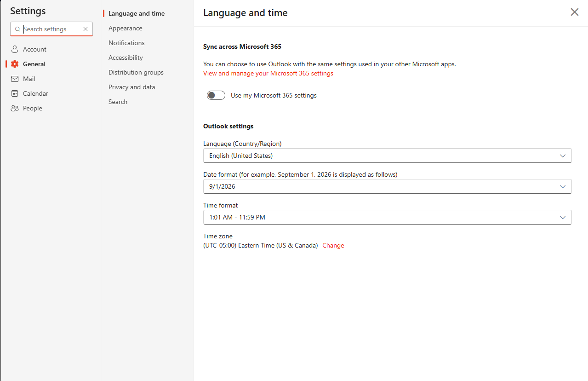Enable Use my Microsoft 365 settings
Image resolution: width=588 pixels, height=381 pixels.
click(x=216, y=95)
